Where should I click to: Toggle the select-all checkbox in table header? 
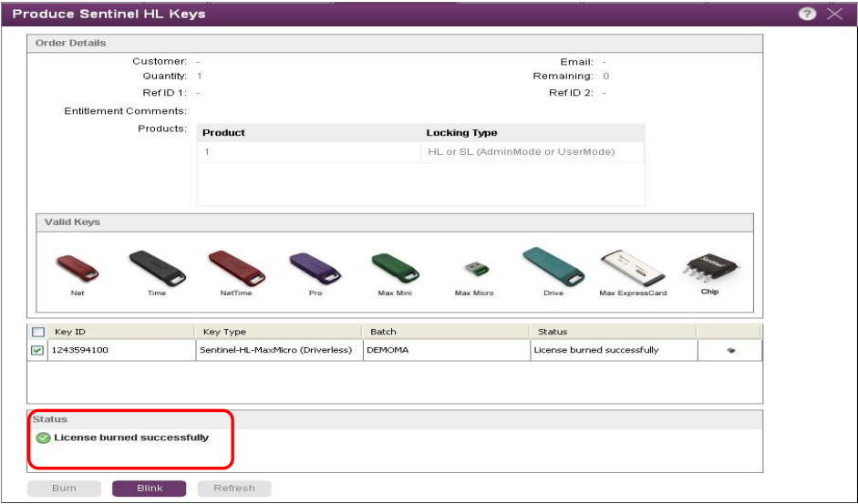pos(38,333)
